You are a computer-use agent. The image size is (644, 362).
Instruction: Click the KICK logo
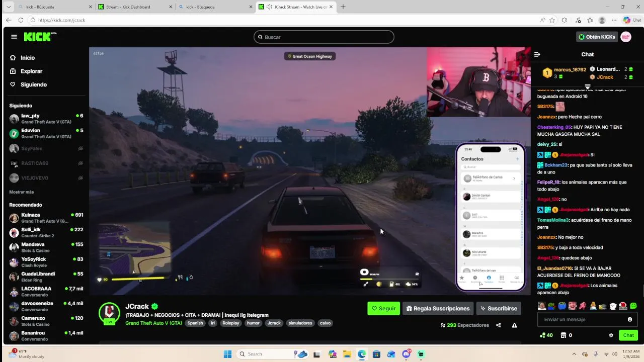tap(40, 37)
